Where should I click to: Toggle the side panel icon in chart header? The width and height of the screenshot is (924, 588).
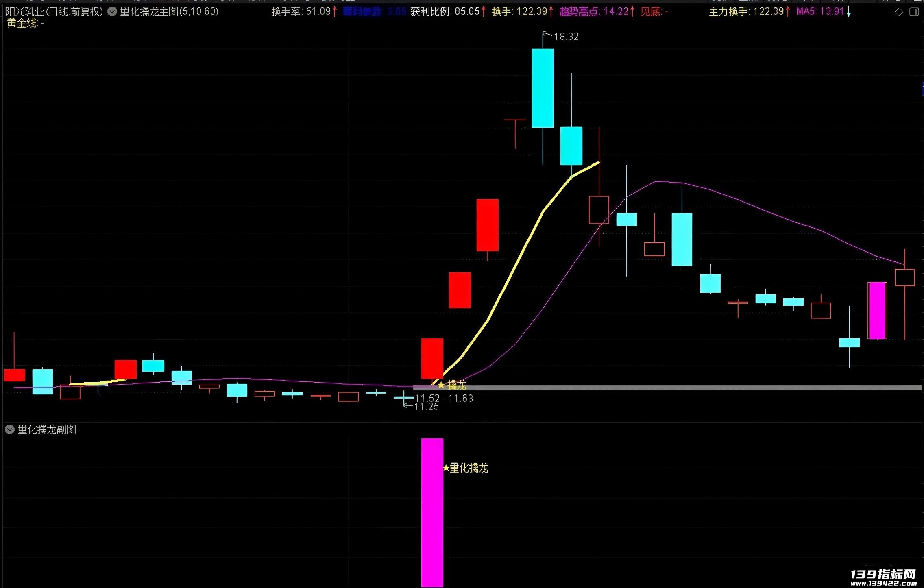(914, 12)
